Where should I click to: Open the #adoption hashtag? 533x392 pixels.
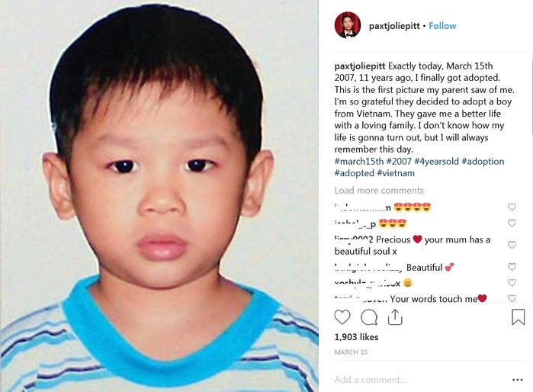pos(483,161)
